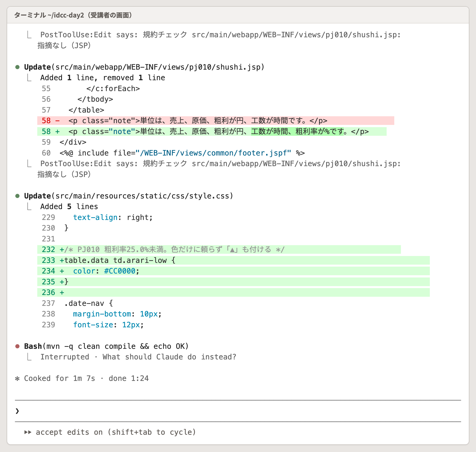Click the Bash(mvn -q clean compile && echo OK) line
The width and height of the screenshot is (476, 452).
click(106, 346)
